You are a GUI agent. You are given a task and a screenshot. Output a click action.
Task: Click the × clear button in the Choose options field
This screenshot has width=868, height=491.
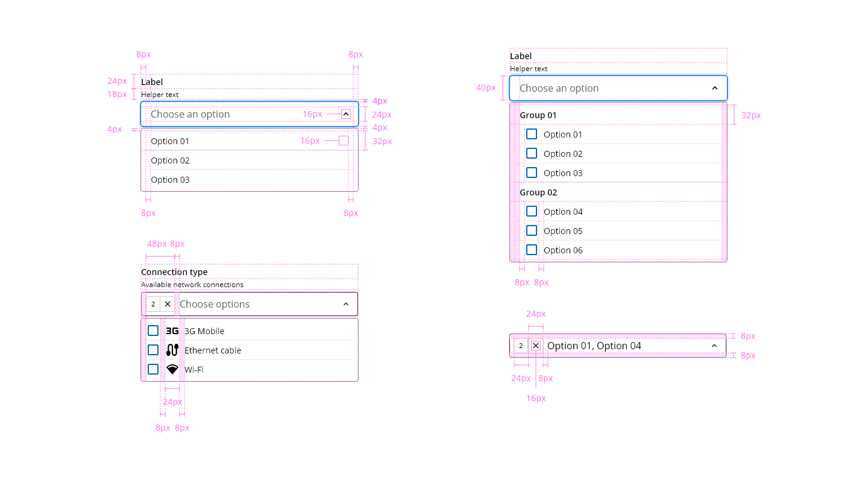pos(167,304)
